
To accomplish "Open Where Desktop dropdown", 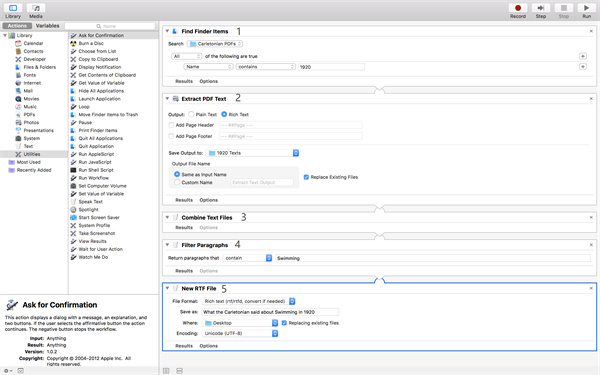I will click(x=240, y=323).
